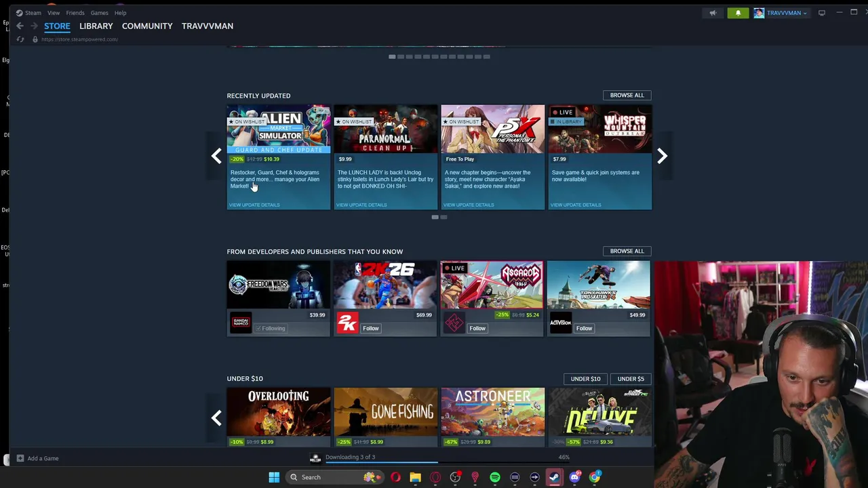Switch to the STORE tab
Image resolution: width=868 pixels, height=488 pixels.
[57, 26]
